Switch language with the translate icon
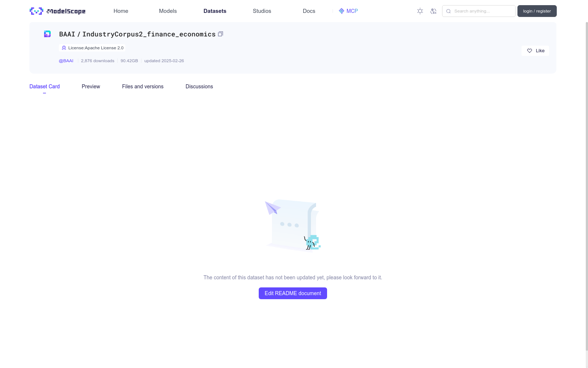Image resolution: width=588 pixels, height=368 pixels. (x=433, y=11)
